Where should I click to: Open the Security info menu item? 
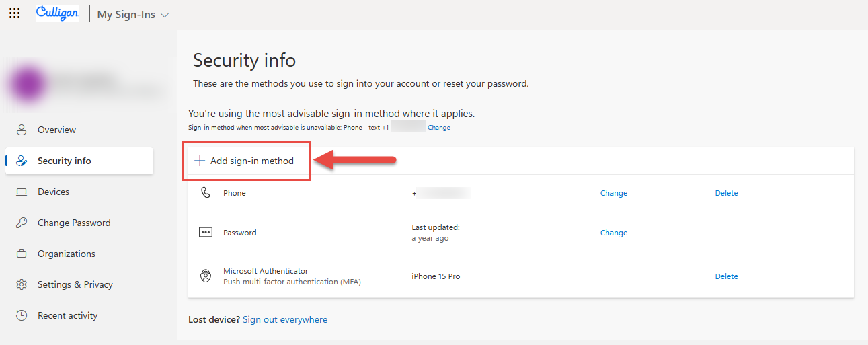[x=64, y=161]
